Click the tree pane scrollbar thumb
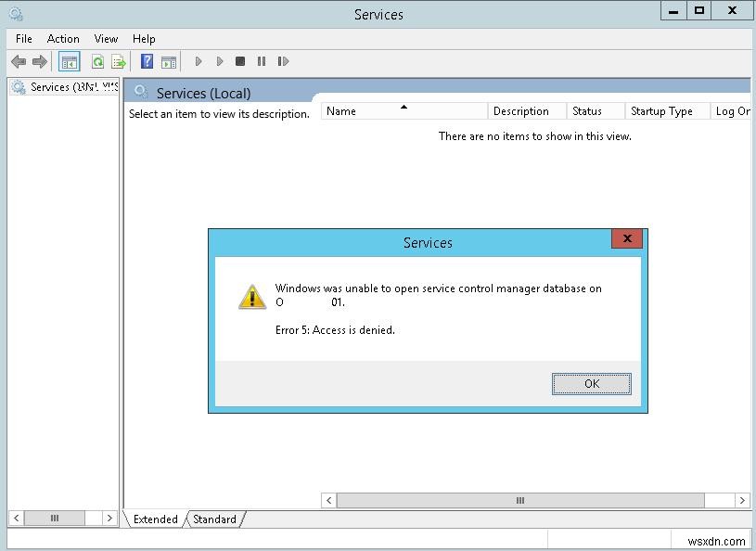Screen dimensions: 756x551 pos(55,519)
